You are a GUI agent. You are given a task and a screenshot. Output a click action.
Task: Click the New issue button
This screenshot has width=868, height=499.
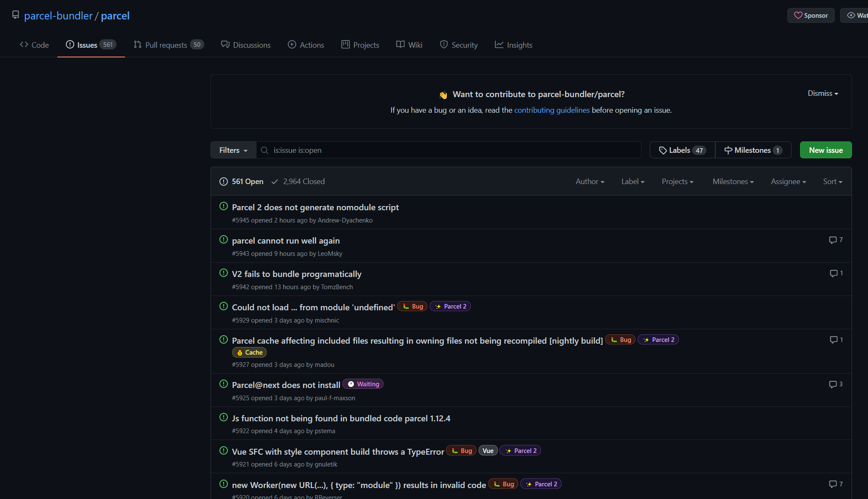click(x=825, y=150)
